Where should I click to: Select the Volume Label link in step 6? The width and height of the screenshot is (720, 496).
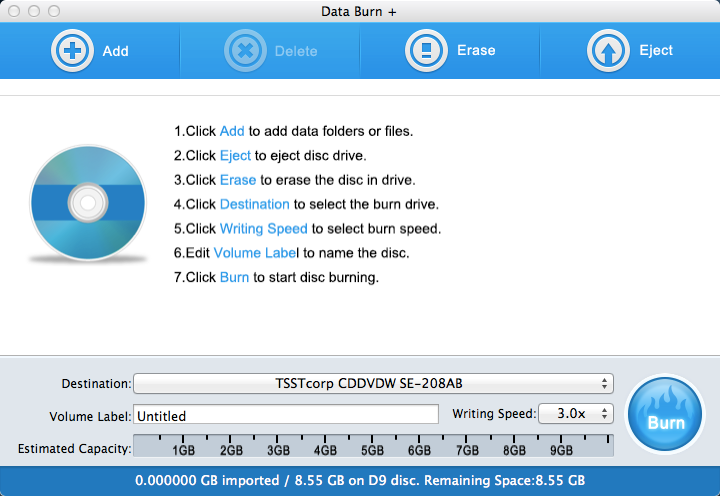point(257,253)
